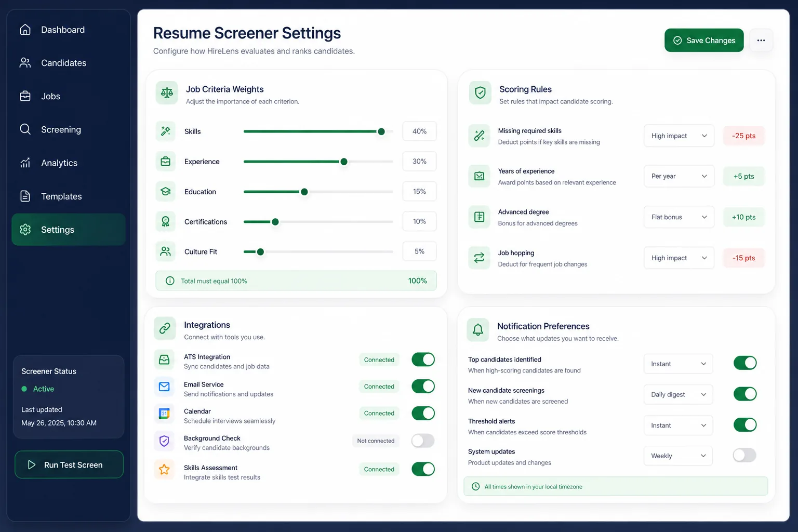798x532 pixels.
Task: Open the three-dot more options menu
Action: coord(761,41)
